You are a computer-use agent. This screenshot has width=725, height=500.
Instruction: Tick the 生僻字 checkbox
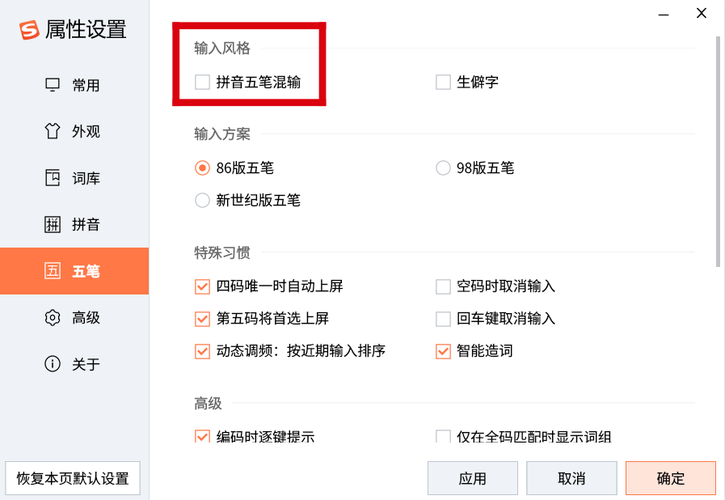pyautogui.click(x=443, y=82)
